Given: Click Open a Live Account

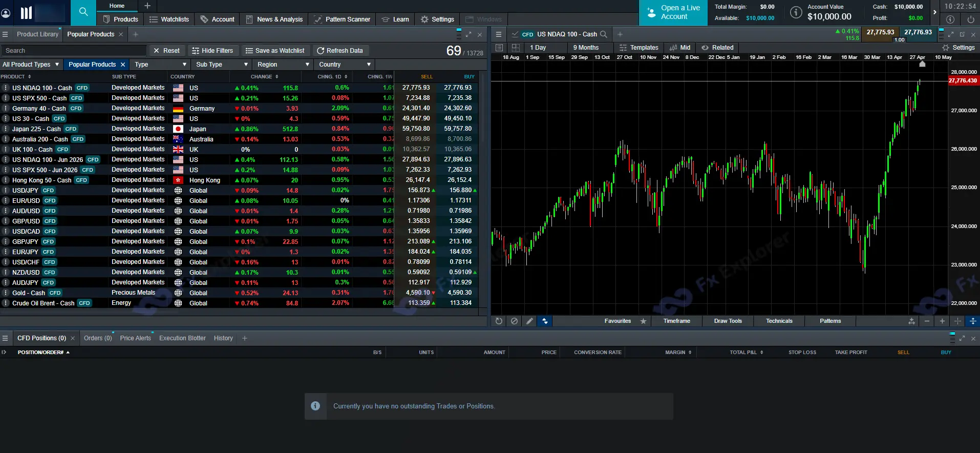Looking at the screenshot, I should [x=673, y=12].
